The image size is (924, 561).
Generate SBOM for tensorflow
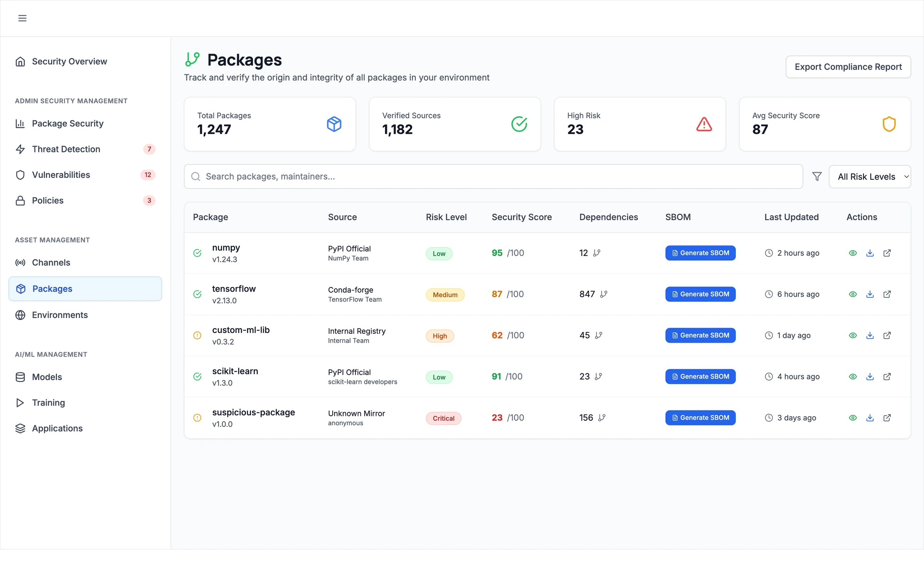700,294
